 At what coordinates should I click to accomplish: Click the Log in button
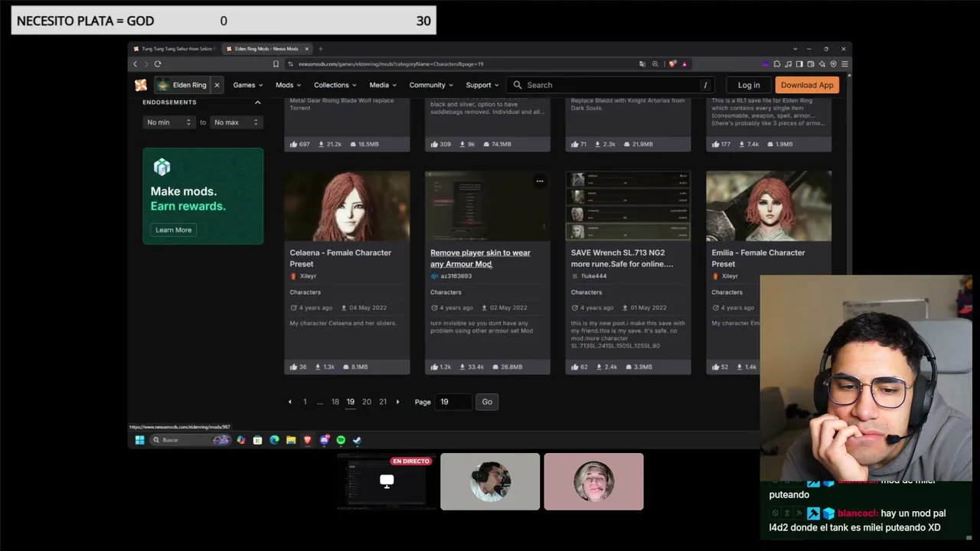(x=749, y=85)
